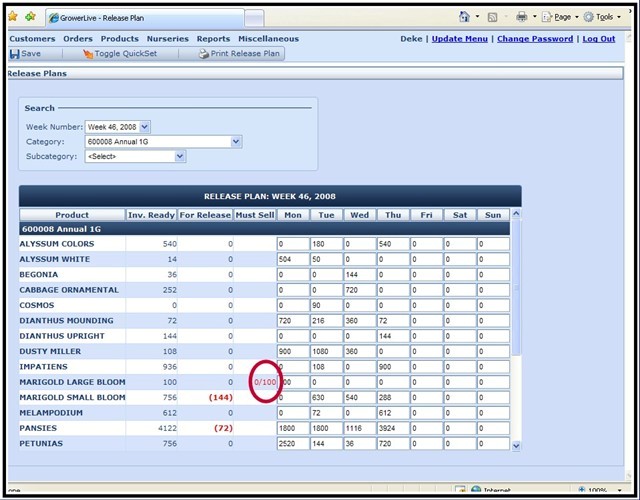This screenshot has height=500, width=640.
Task: Click the Add to Favorites icon
Action: pyautogui.click(x=31, y=17)
